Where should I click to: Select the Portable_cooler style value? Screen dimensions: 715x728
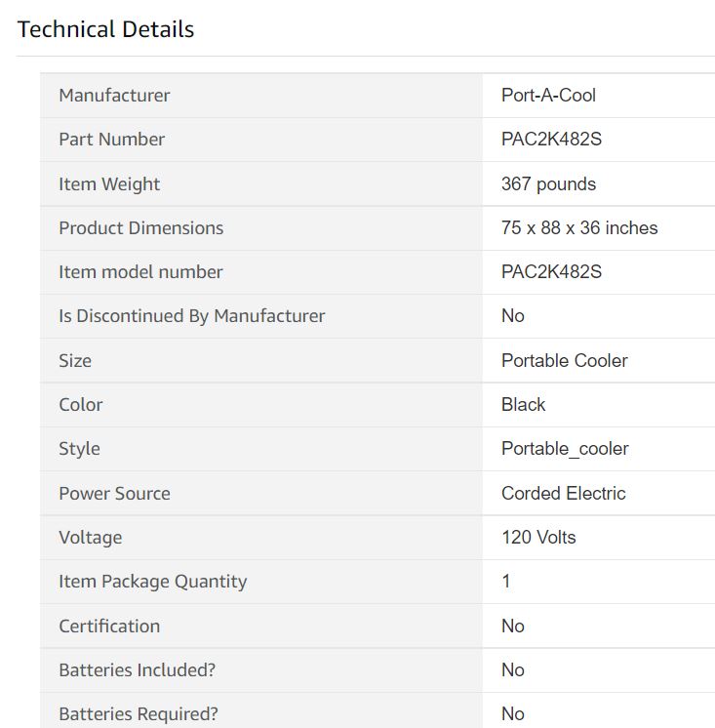(x=565, y=449)
